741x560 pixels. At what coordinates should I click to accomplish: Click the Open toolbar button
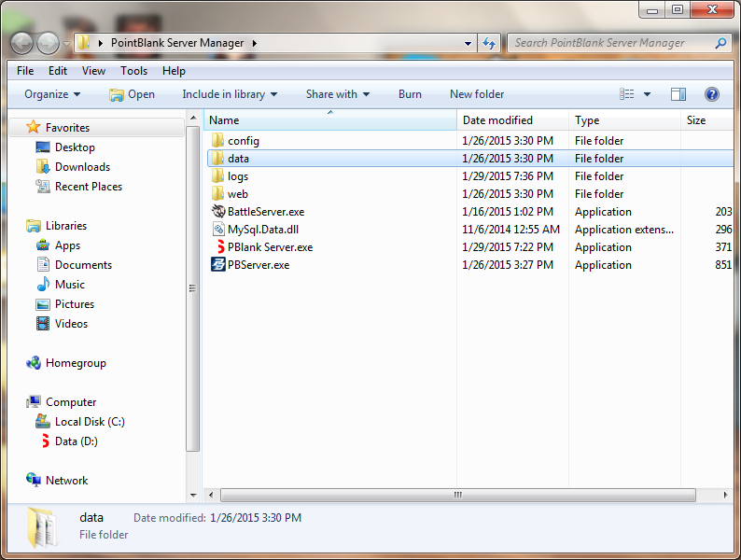pos(132,94)
